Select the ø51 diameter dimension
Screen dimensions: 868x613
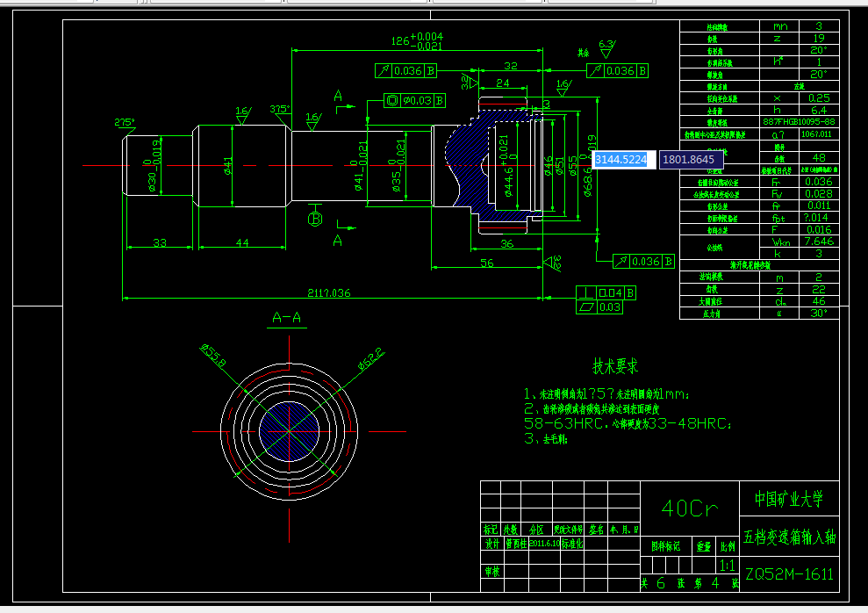click(560, 166)
